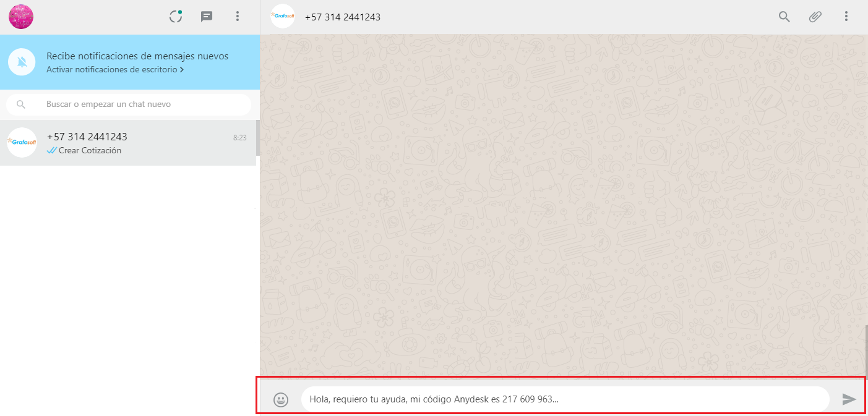Viewport: 868px width, 416px height.
Task: Search within conversation using header magnifier
Action: click(x=784, y=17)
